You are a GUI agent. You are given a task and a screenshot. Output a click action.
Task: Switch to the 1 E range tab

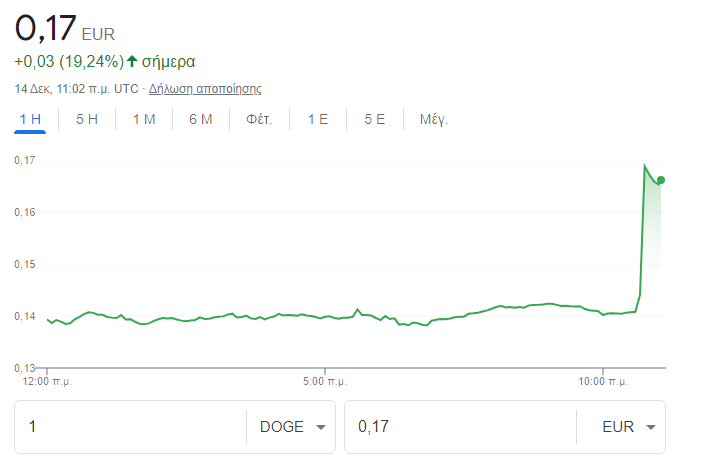318,119
